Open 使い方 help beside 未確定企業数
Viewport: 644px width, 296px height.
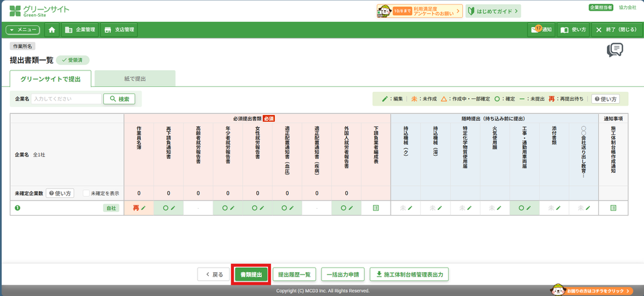[x=60, y=193]
